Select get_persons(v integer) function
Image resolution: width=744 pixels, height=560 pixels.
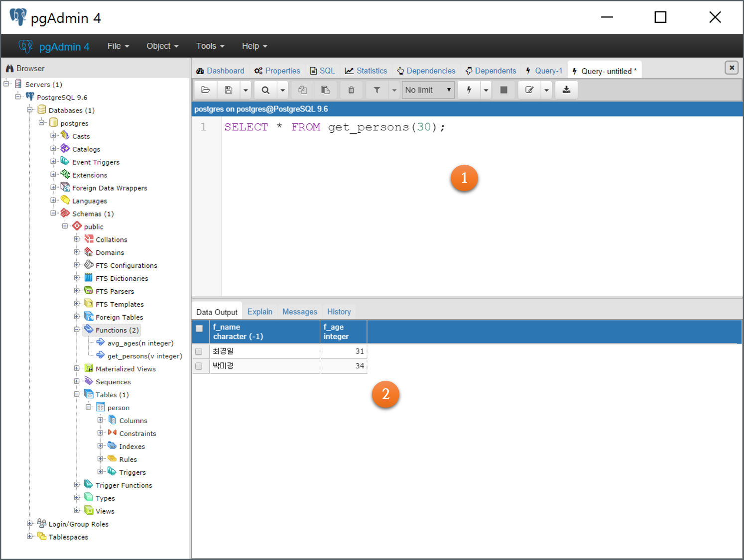(x=144, y=356)
